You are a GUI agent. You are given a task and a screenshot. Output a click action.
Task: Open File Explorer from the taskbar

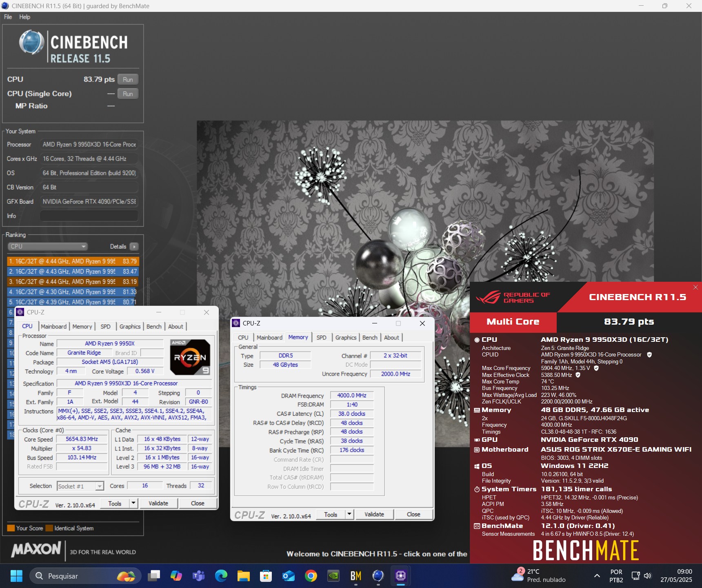[x=244, y=576]
